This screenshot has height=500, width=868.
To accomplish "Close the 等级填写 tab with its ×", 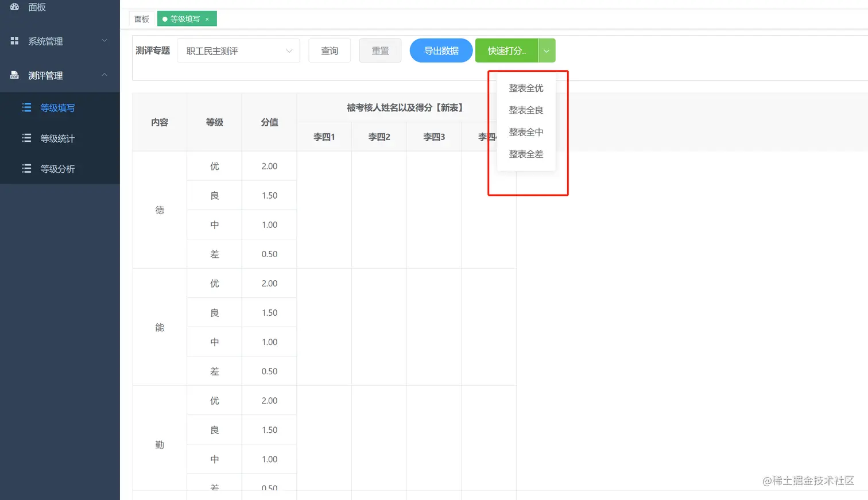I will 207,19.
